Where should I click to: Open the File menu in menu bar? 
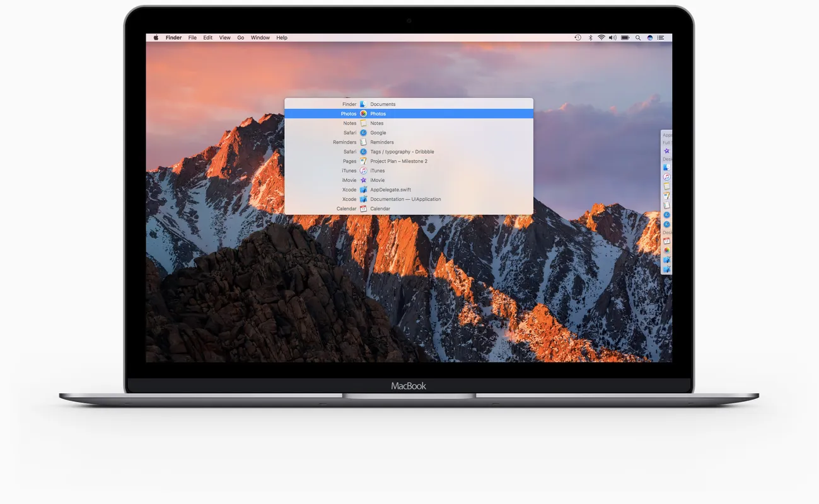[192, 38]
